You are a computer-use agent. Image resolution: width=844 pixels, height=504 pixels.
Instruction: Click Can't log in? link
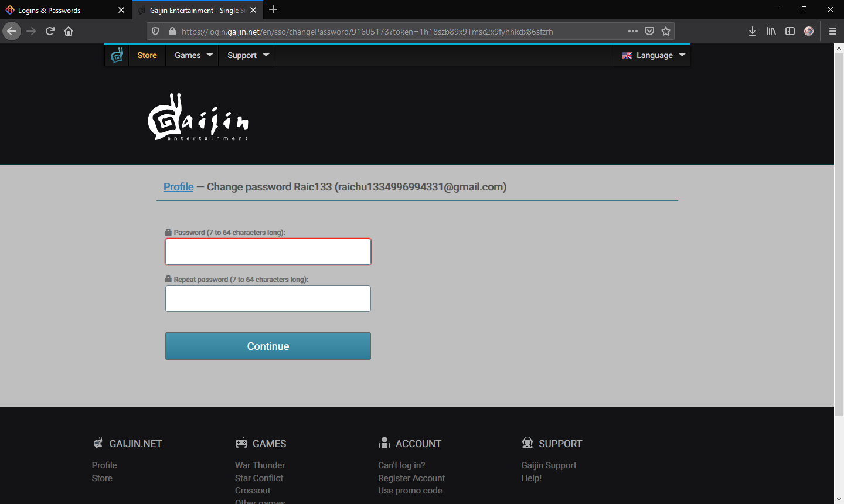tap(401, 465)
